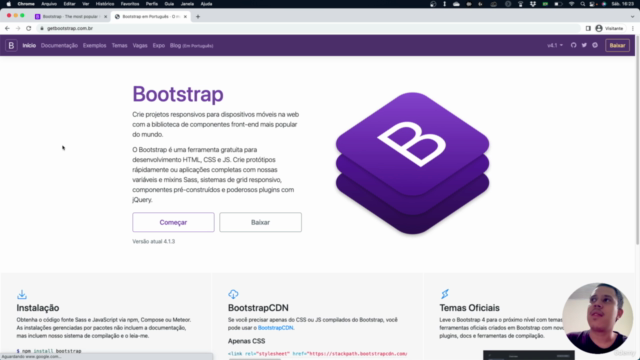Click the browser forward arrow

tap(18, 28)
